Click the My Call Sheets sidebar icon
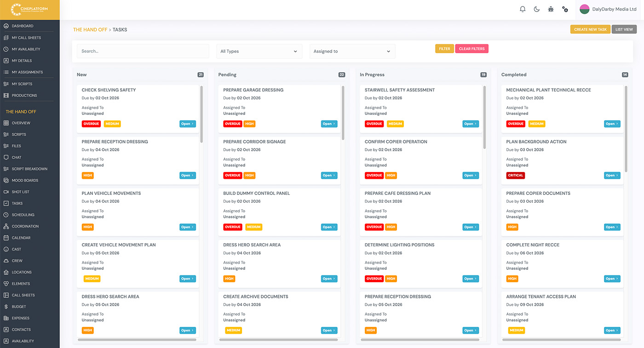This screenshot has height=348, width=644. point(6,38)
